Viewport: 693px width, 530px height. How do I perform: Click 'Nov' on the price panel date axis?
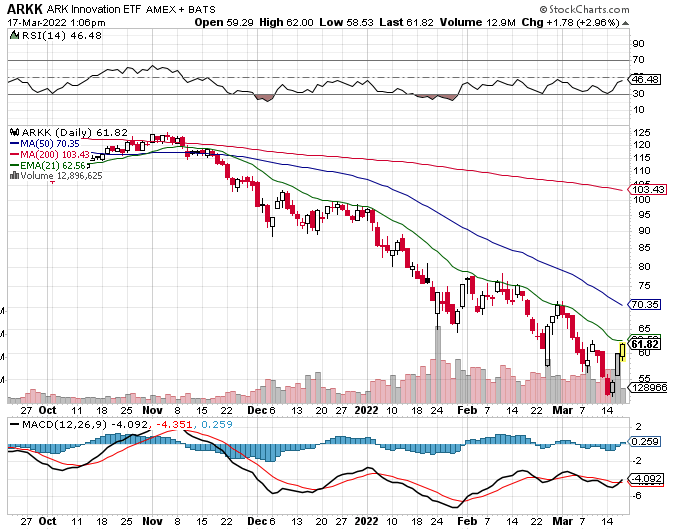pos(152,410)
